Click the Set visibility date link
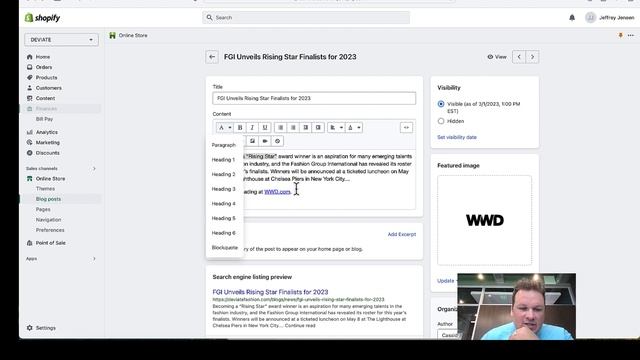640x360 pixels. (457, 137)
